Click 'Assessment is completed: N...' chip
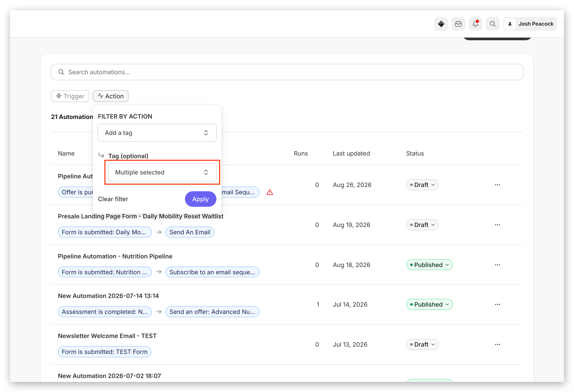The image size is (574, 392). (x=105, y=312)
